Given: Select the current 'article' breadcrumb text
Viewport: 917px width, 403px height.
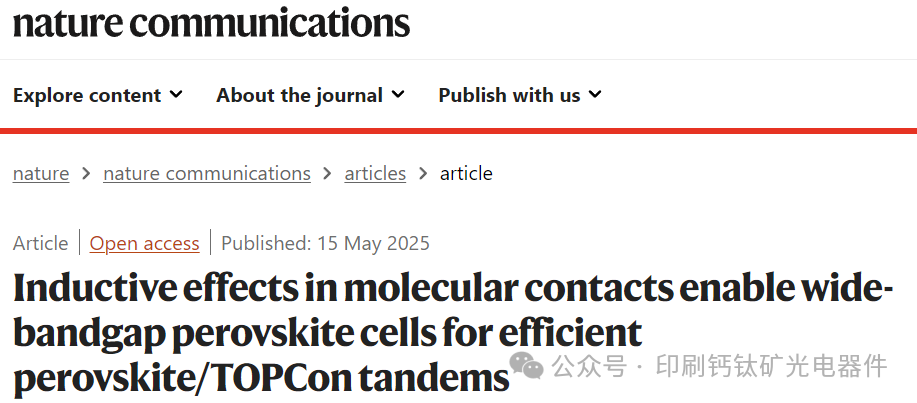Looking at the screenshot, I should [466, 174].
